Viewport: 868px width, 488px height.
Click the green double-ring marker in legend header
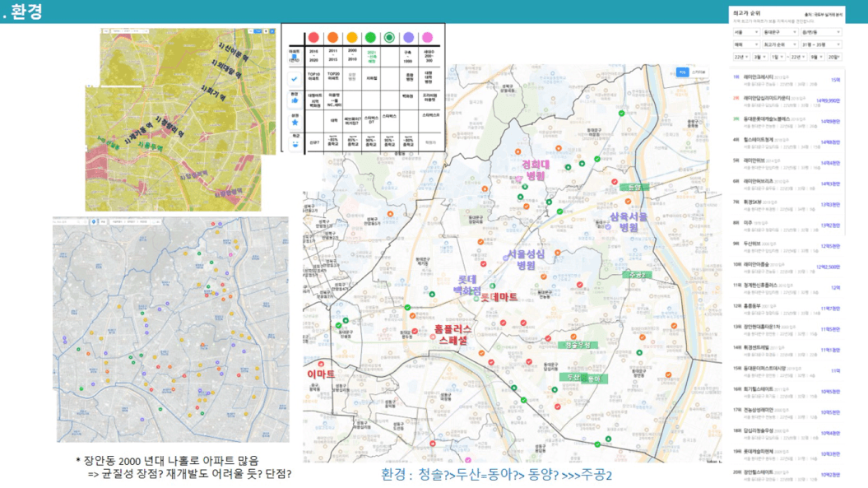coord(389,37)
